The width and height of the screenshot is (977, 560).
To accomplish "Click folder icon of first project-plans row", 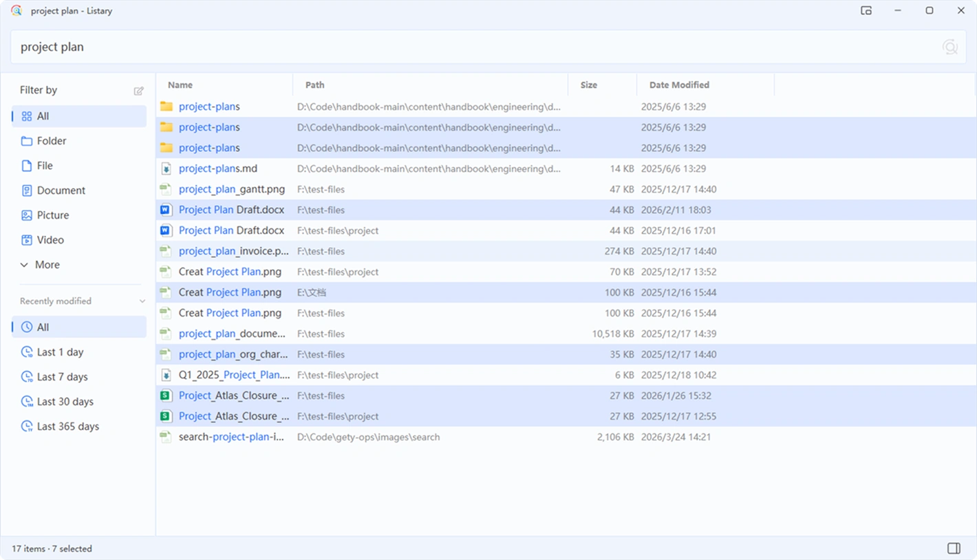I will tap(167, 107).
